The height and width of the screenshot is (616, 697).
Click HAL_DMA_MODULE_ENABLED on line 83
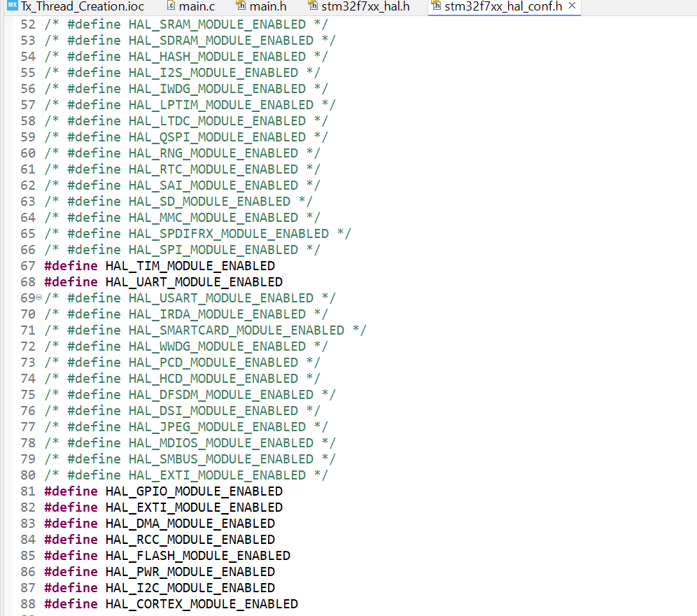pos(190,524)
